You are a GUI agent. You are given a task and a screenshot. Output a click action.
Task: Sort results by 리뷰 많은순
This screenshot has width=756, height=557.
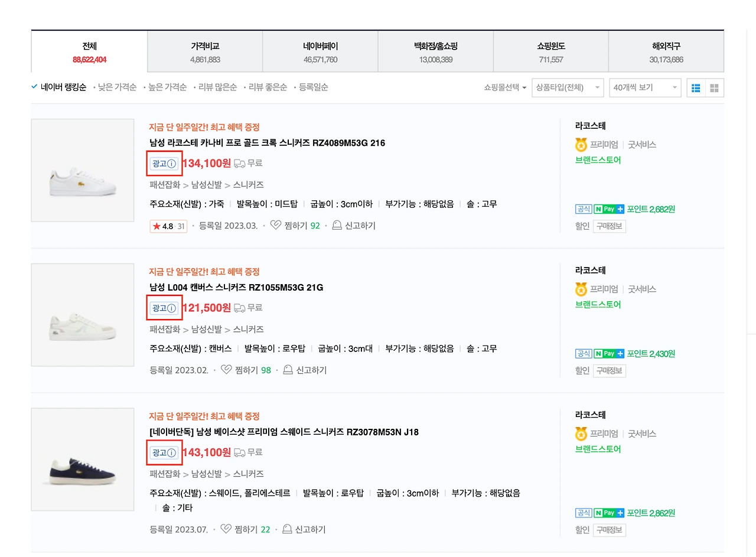click(217, 87)
